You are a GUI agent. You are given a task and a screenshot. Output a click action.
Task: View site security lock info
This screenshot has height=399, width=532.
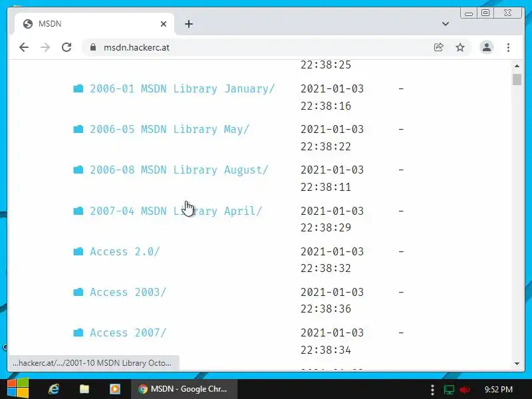coord(93,47)
